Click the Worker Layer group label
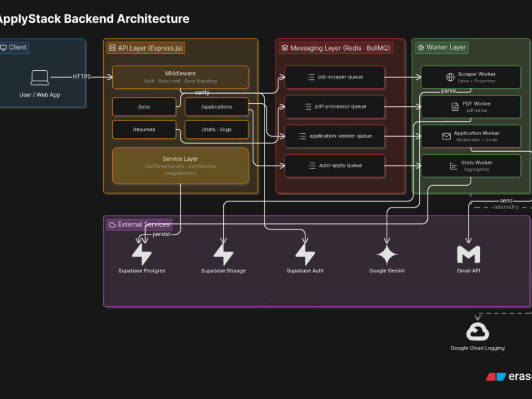Image resolution: width=532 pixels, height=399 pixels. pos(446,47)
